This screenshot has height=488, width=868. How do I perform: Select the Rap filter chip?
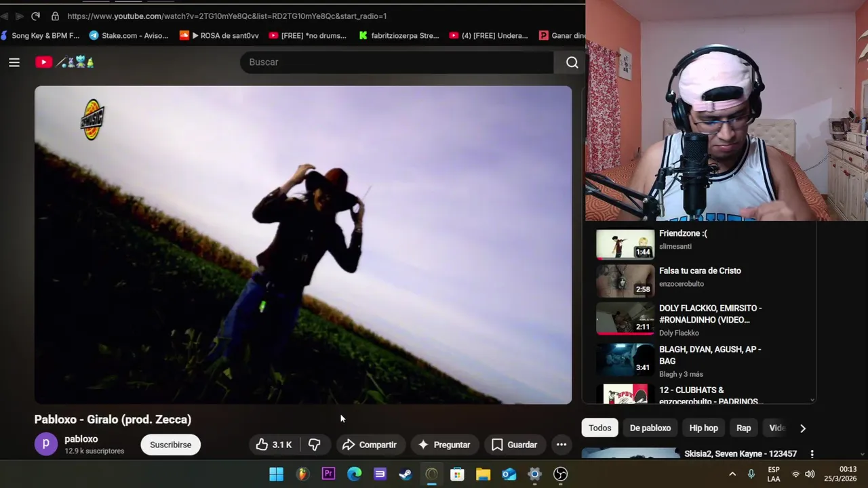(744, 428)
